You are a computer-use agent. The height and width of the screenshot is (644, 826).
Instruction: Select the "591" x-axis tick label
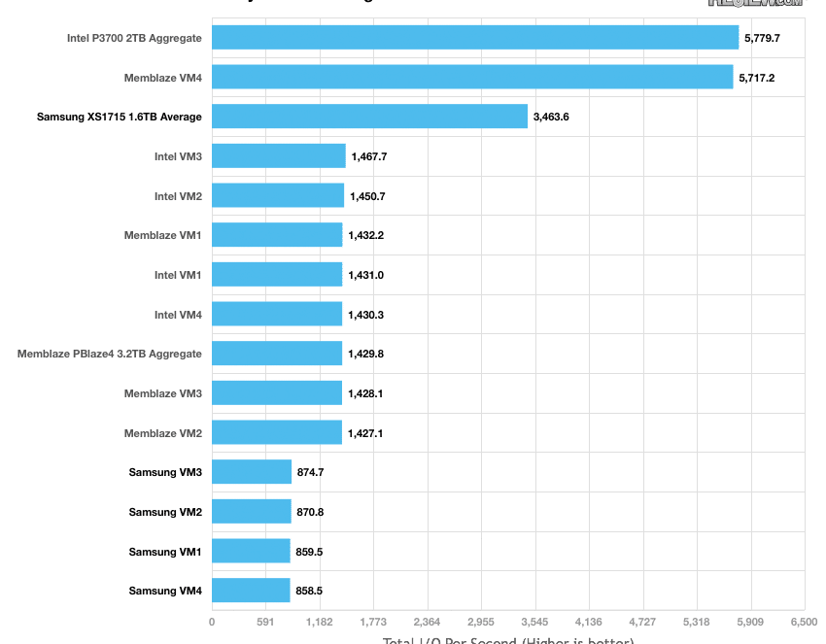click(x=265, y=622)
